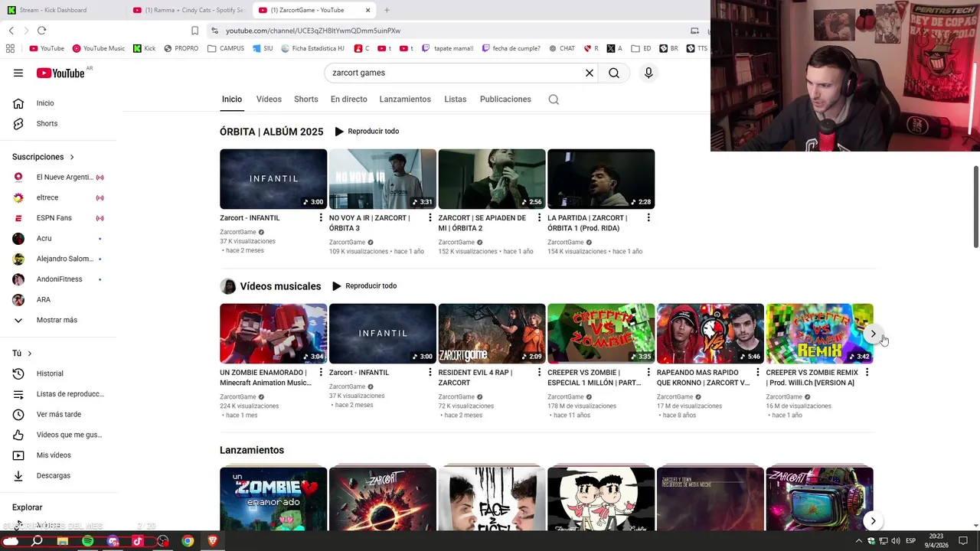Open options for LA PARTIDA video

648,218
